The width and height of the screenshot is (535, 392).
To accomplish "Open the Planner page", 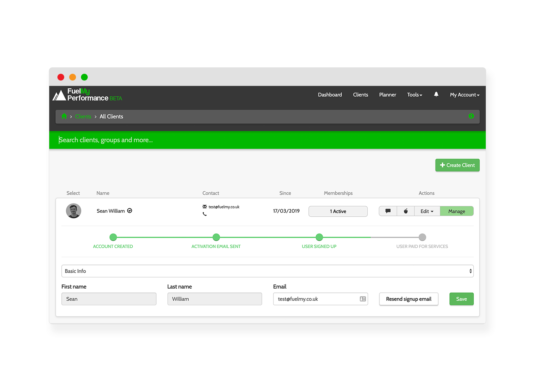I will [x=388, y=94].
